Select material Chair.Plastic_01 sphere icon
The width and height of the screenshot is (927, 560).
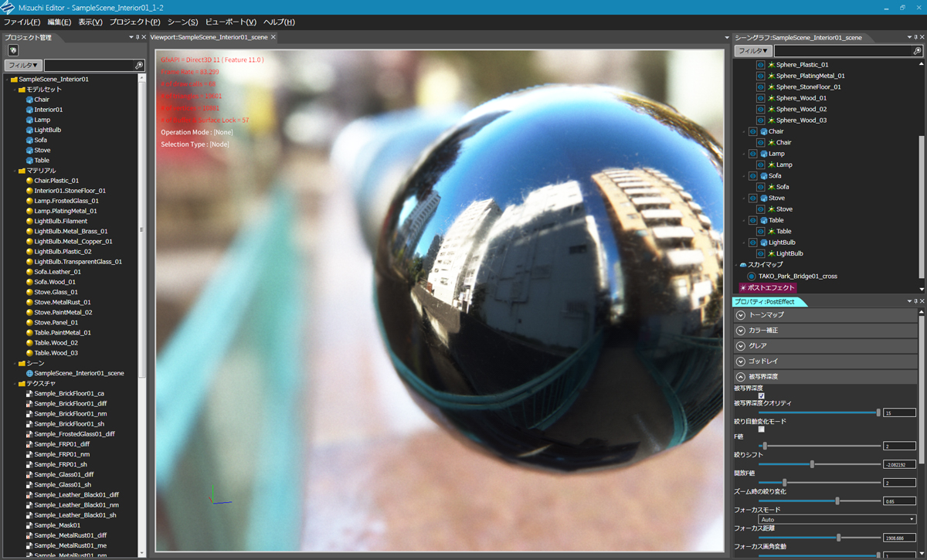[x=29, y=181]
